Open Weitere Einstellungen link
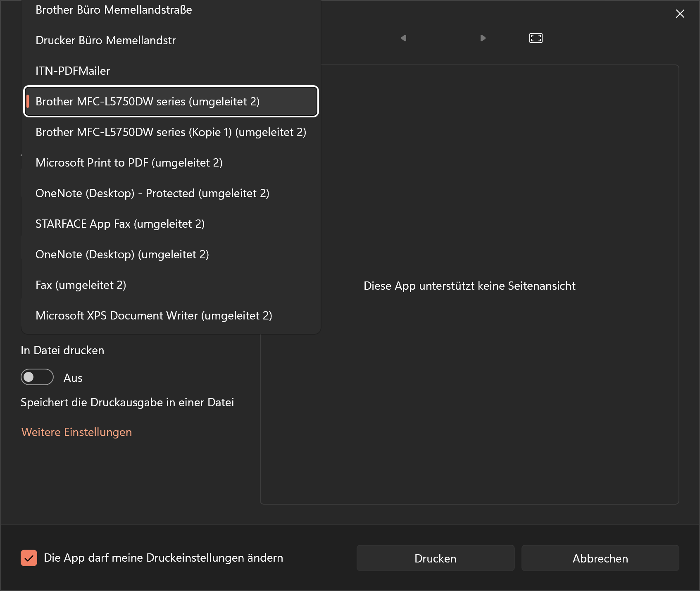 pos(76,432)
